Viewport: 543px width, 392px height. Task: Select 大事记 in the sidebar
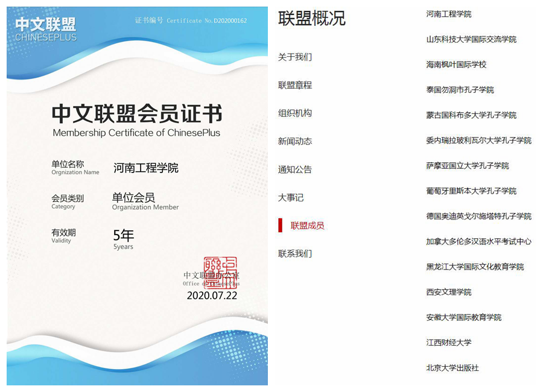[x=291, y=197]
